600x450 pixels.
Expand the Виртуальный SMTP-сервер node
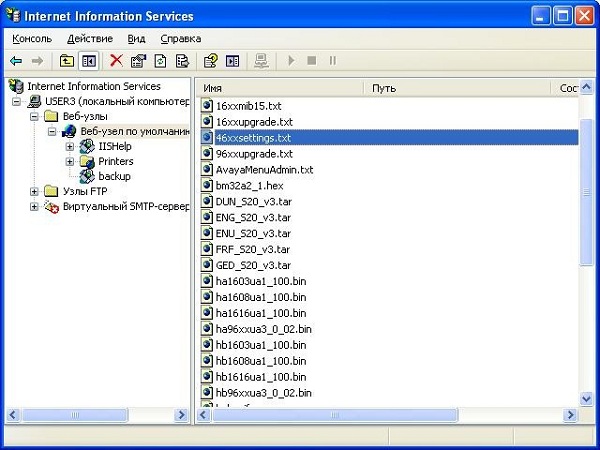pyautogui.click(x=34, y=207)
